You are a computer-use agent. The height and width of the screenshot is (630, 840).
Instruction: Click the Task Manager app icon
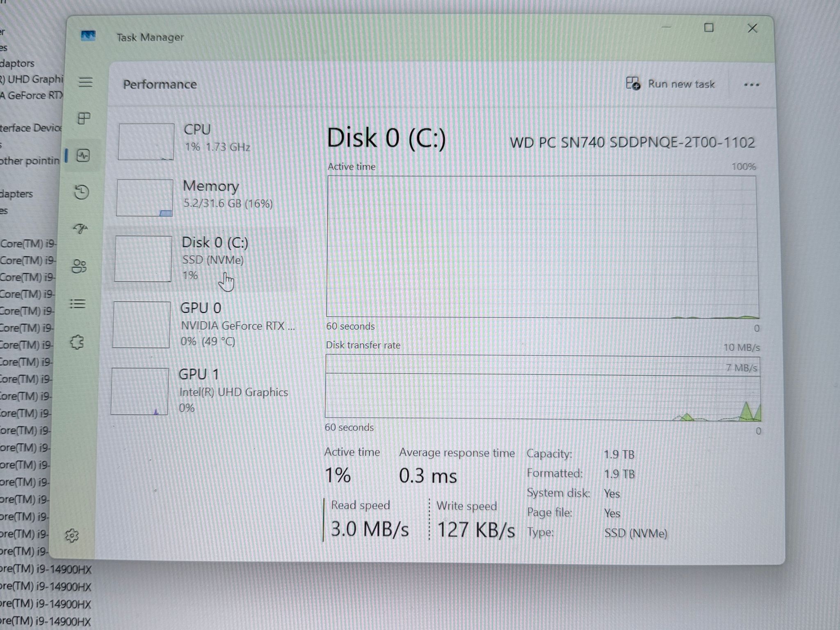pos(88,36)
